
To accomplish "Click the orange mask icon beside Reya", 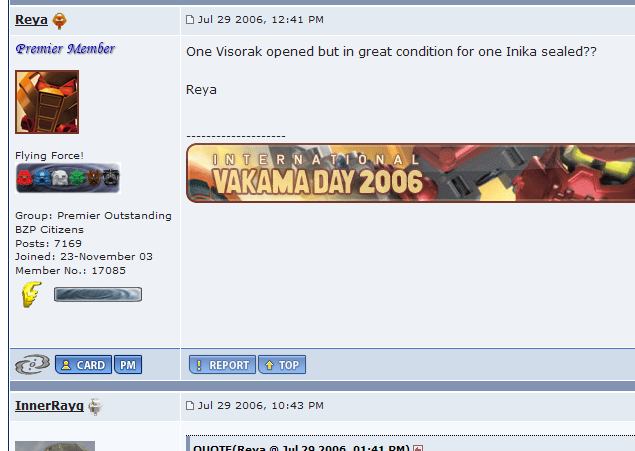I will pyautogui.click(x=60, y=21).
